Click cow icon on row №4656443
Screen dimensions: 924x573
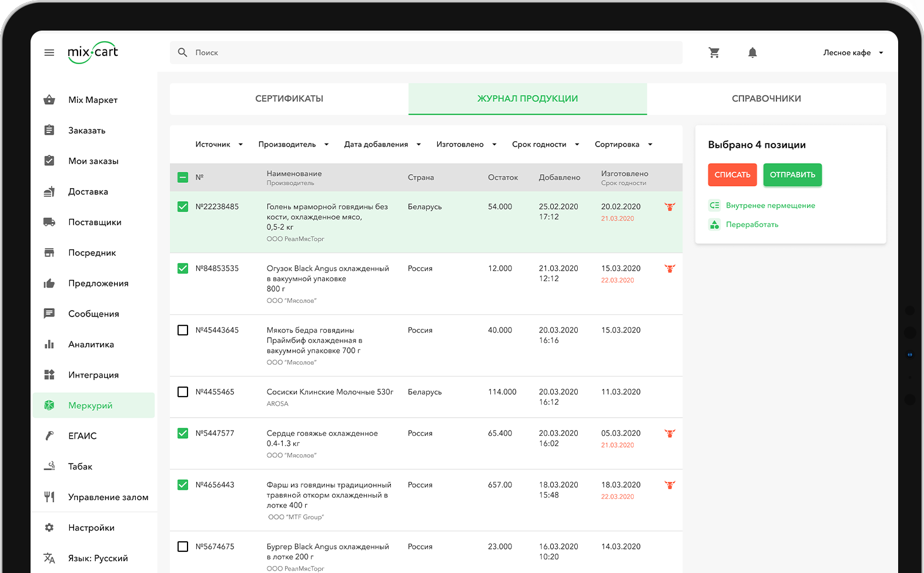pos(669,485)
